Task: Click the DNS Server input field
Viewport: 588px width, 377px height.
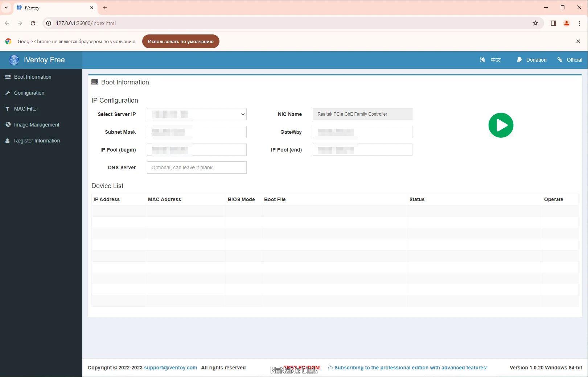Action: point(197,167)
